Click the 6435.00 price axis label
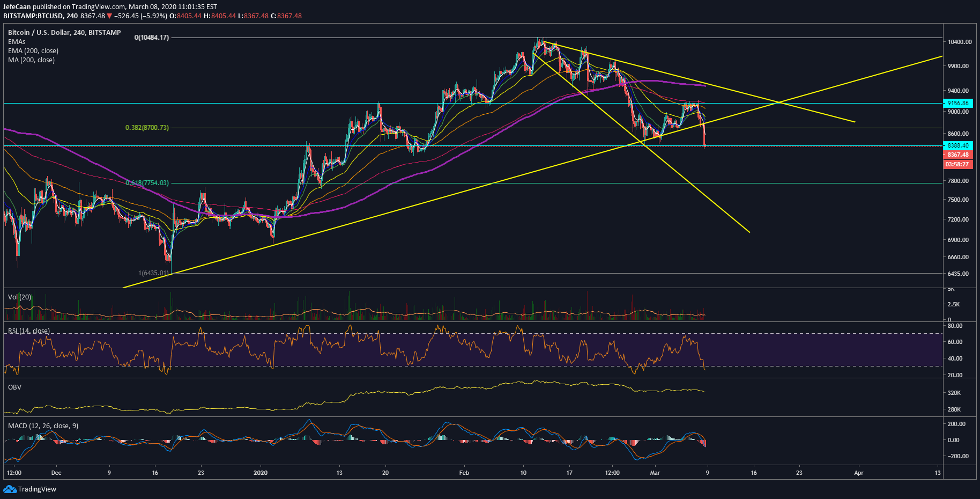The image size is (980, 499). point(958,274)
